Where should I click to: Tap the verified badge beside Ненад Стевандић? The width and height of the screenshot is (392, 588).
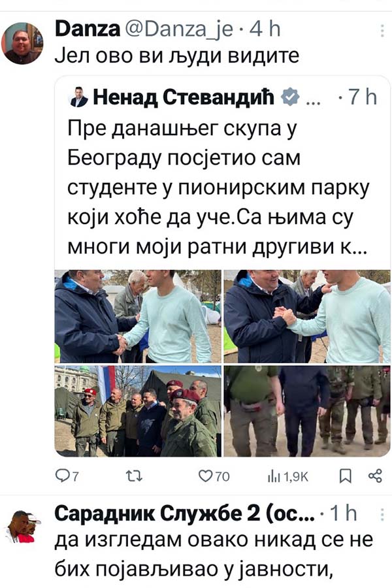[290, 97]
